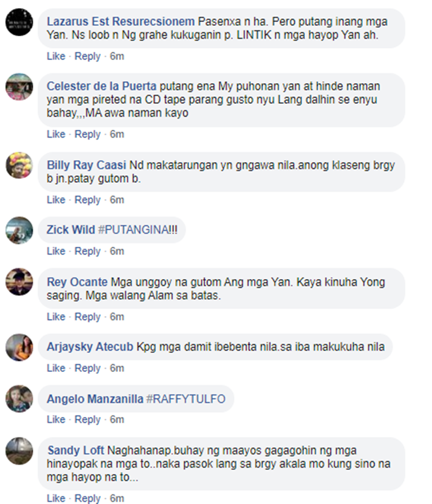Click Arjaysky Atecub's avatar
Image resolution: width=432 pixels, height=504 pixels.
click(19, 347)
